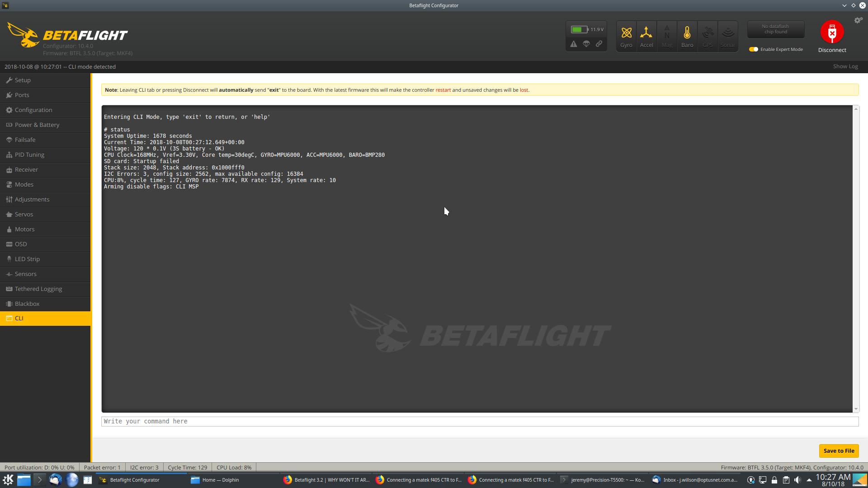
Task: Launch Dolphin file manager from the panel
Action: pyautogui.click(x=24, y=480)
